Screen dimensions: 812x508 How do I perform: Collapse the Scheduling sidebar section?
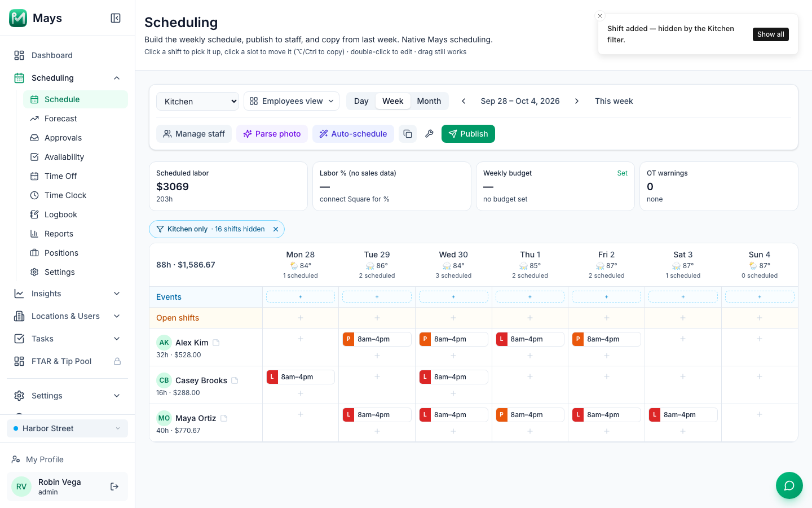[x=117, y=78]
